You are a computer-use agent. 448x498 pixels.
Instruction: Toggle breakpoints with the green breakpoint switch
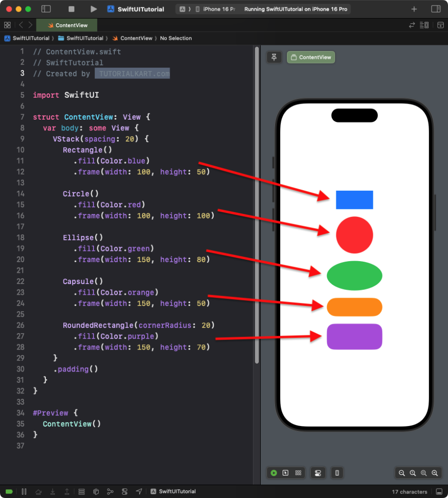point(10,492)
